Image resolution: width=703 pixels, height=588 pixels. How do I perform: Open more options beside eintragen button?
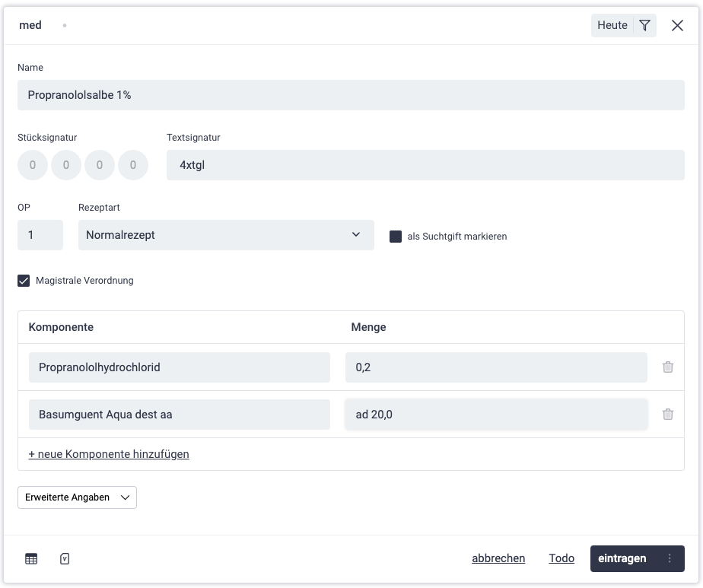click(670, 559)
